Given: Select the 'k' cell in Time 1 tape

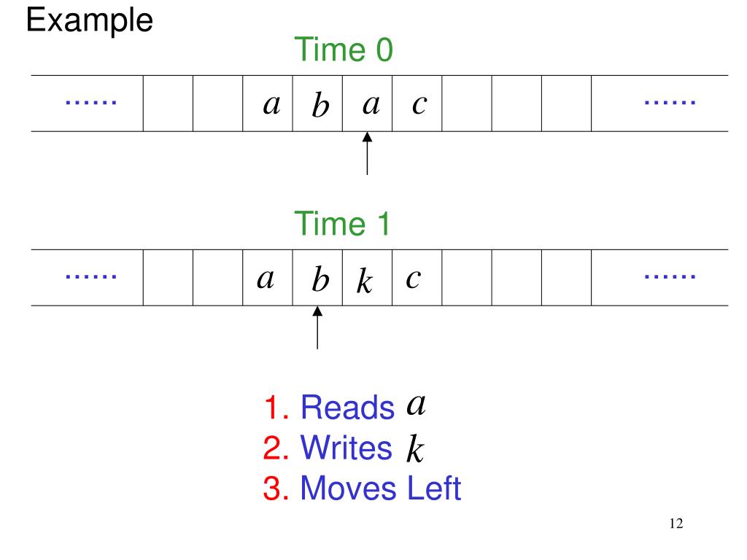Looking at the screenshot, I should click(x=368, y=278).
